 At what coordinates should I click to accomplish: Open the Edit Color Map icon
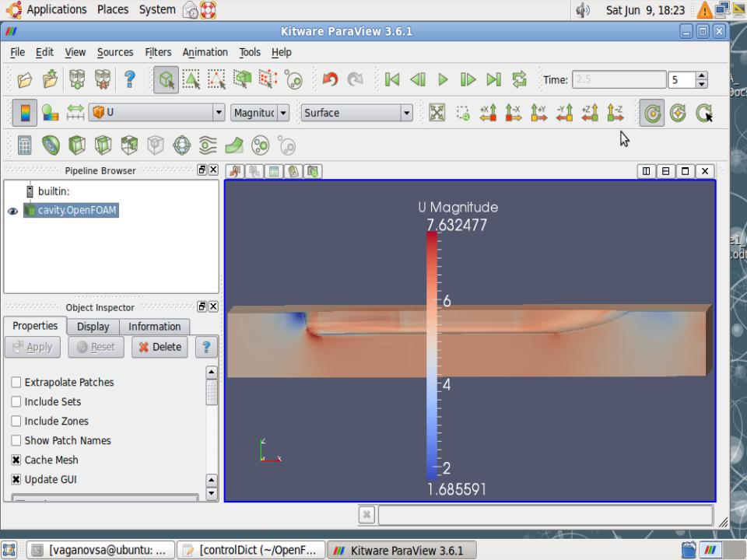tap(50, 113)
